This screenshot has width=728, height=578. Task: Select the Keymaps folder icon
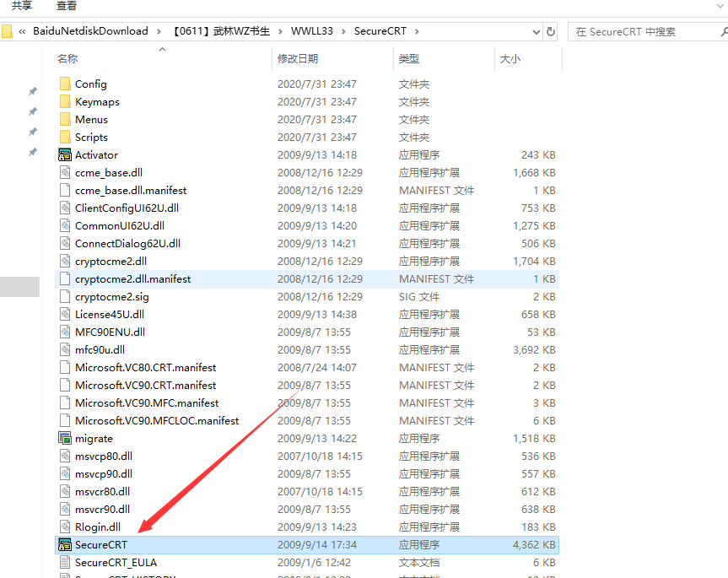pos(65,102)
